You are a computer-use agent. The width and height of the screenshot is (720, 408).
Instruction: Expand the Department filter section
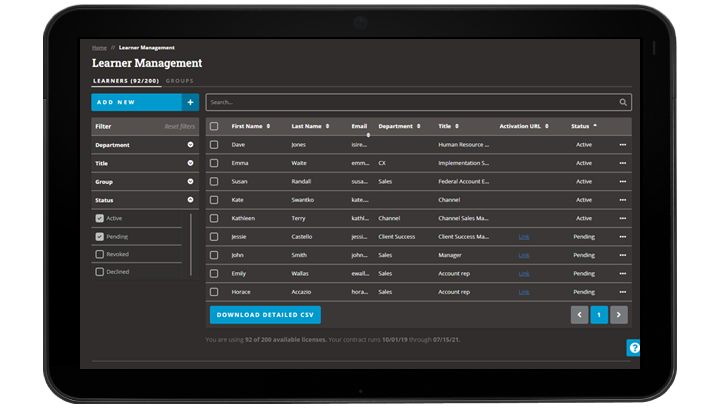tap(190, 145)
